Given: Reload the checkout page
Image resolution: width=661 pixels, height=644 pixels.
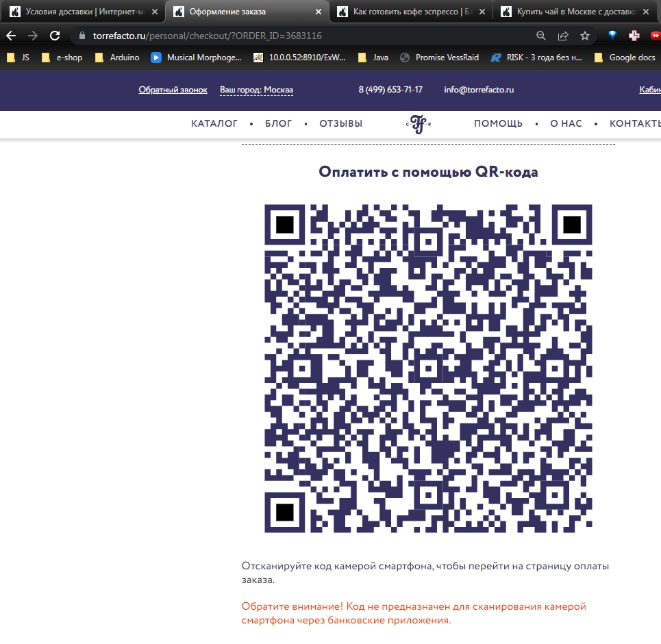Looking at the screenshot, I should pyautogui.click(x=55, y=36).
